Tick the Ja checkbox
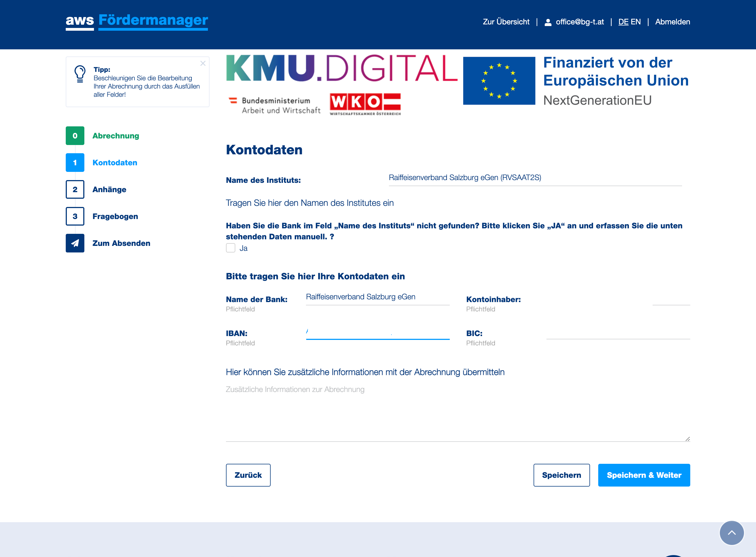756x557 pixels. coord(230,248)
